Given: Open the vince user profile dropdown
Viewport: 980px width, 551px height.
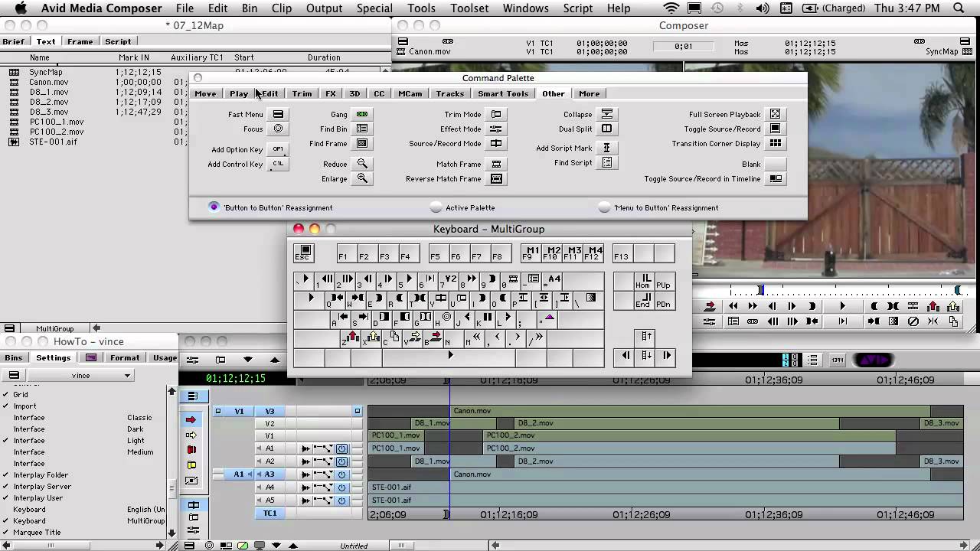Looking at the screenshot, I should 81,376.
